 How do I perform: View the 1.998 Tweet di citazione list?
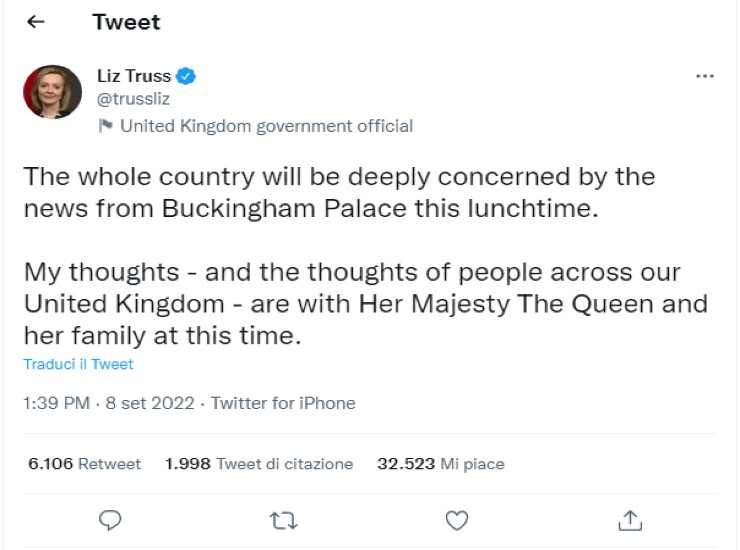pyautogui.click(x=258, y=464)
